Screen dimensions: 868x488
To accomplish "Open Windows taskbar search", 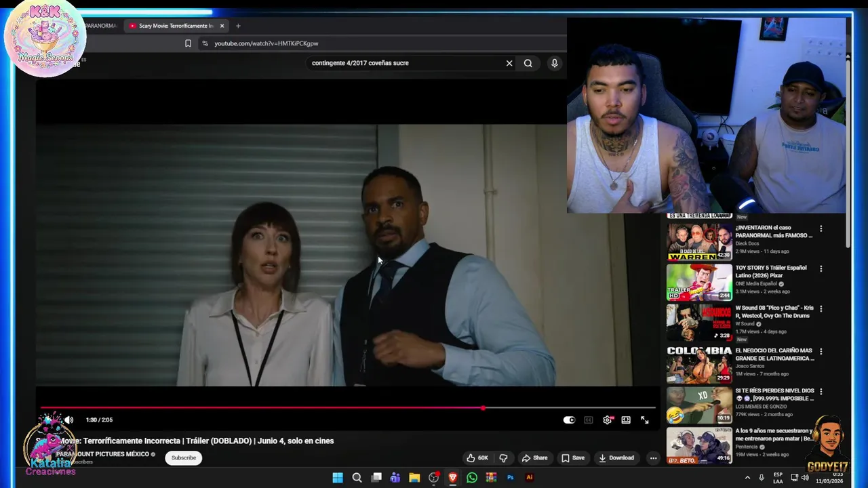I will click(357, 478).
